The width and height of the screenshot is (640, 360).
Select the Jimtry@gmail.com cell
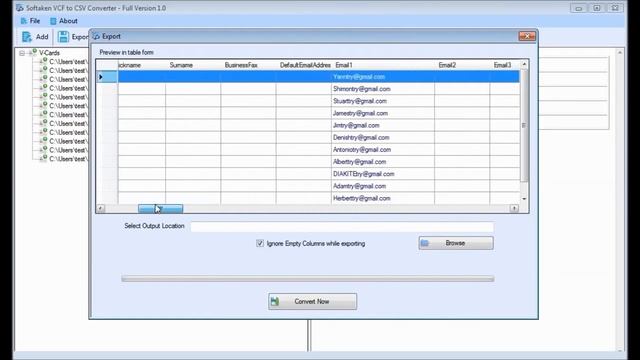[x=382, y=125]
